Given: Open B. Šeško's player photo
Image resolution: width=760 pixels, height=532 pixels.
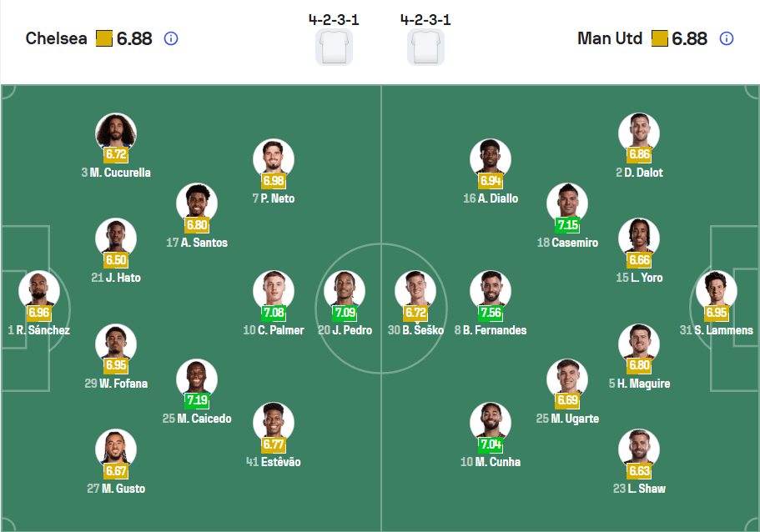Looking at the screenshot, I should pyautogui.click(x=415, y=290).
